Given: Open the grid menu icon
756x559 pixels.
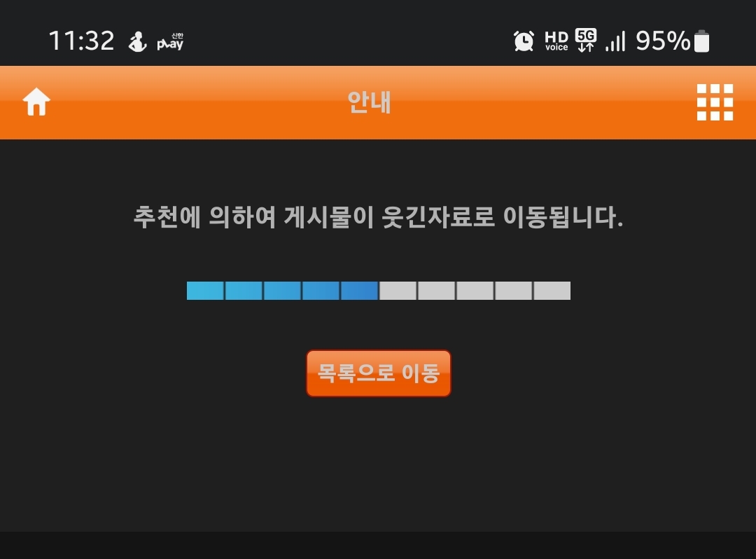Looking at the screenshot, I should tap(715, 102).
